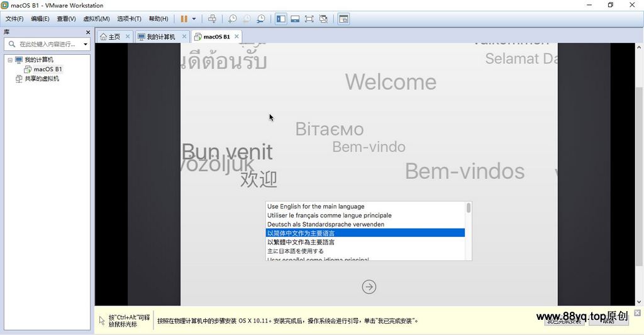Image resolution: width=644 pixels, height=335 pixels.
Task: Take a snapshot of the VM
Action: [233, 19]
